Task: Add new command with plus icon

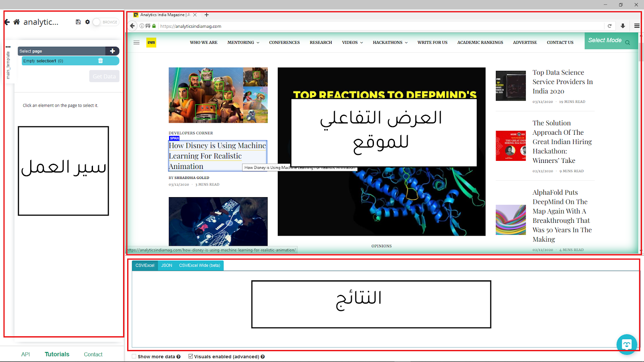Action: point(112,51)
